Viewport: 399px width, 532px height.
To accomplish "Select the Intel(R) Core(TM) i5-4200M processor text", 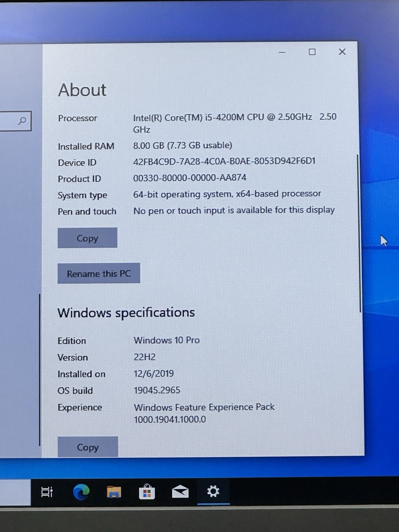I will (235, 123).
